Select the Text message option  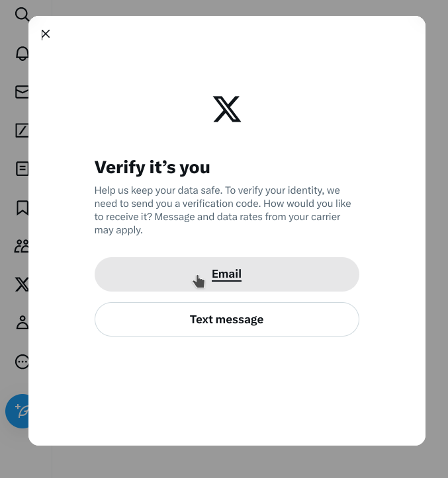click(x=227, y=319)
